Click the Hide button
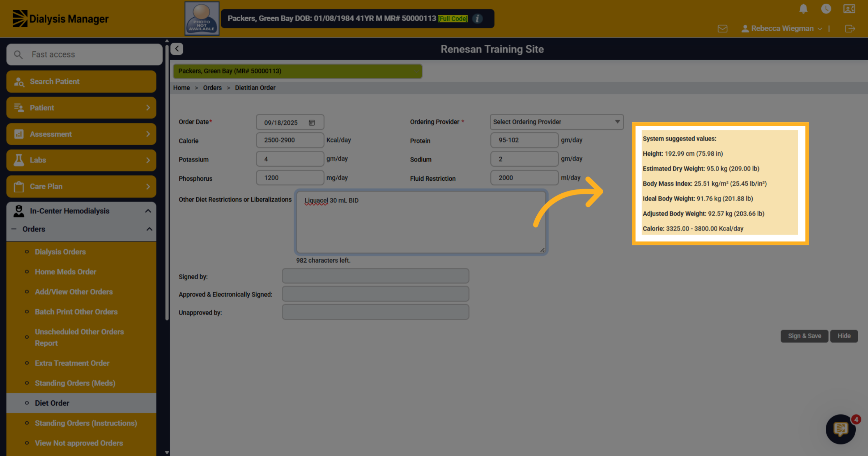This screenshot has height=456, width=868. pos(844,336)
